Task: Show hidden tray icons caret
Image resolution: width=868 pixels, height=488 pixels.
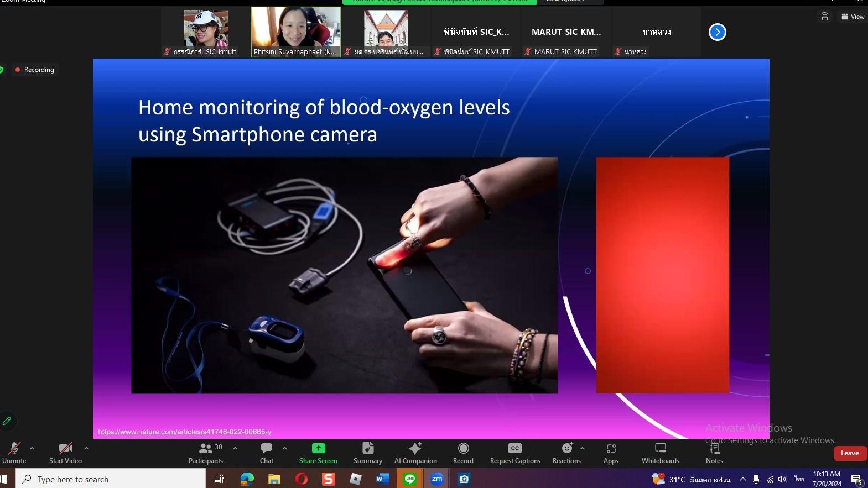Action: tap(743, 479)
